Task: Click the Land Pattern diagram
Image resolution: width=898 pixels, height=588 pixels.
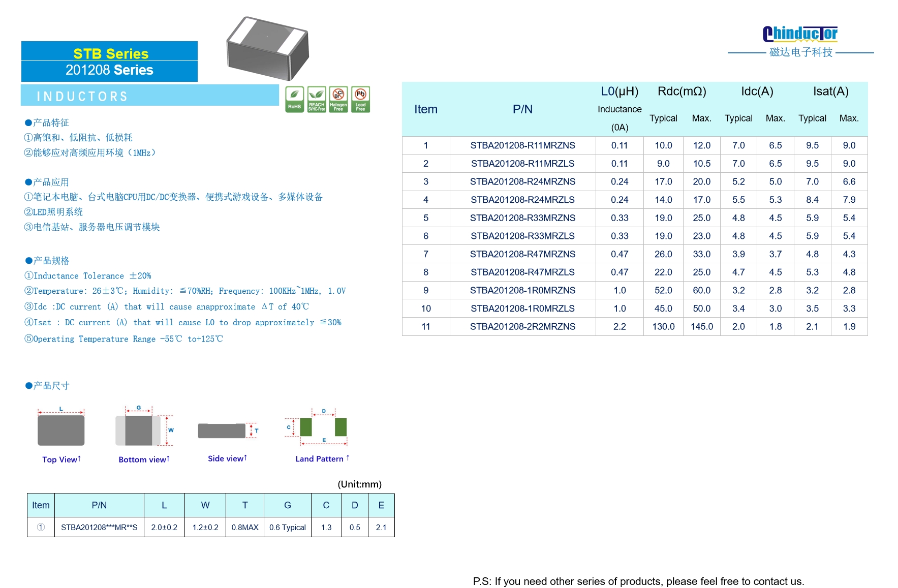Action: pos(317,427)
